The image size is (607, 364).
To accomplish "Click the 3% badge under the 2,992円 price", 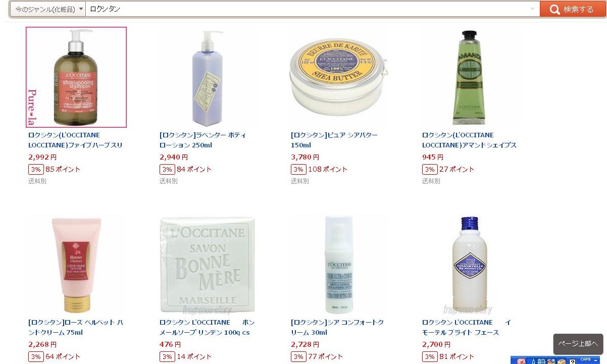I will (36, 169).
